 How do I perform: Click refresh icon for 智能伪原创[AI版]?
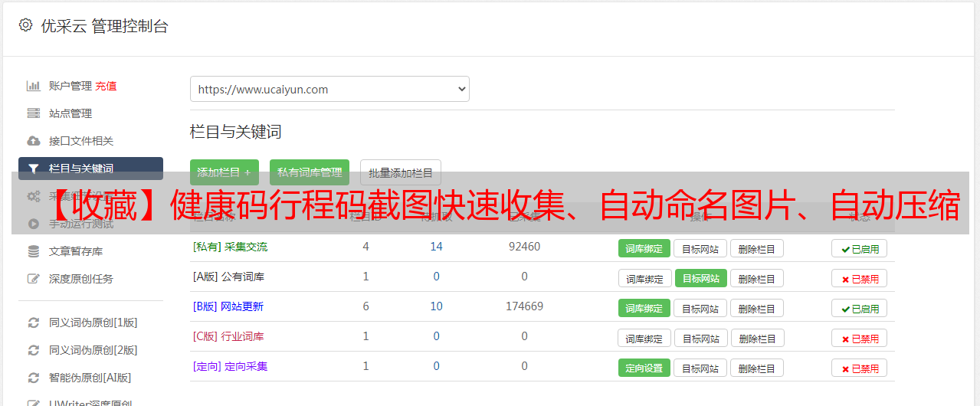(x=33, y=378)
